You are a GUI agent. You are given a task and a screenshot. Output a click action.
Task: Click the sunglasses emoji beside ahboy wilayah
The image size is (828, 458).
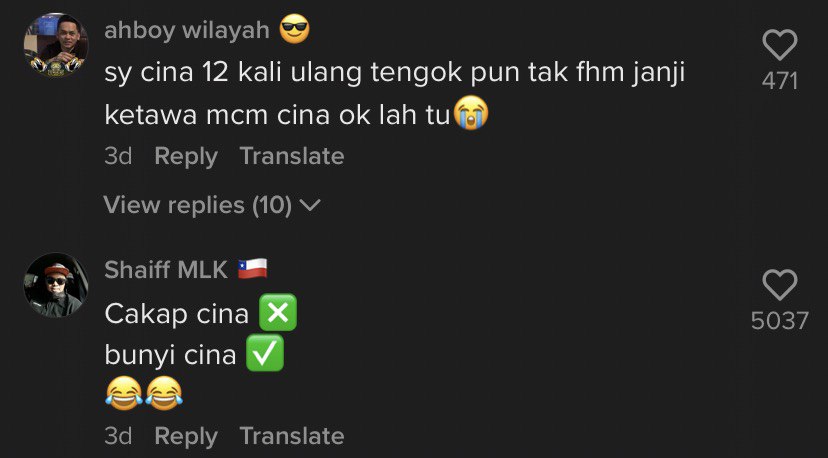pyautogui.click(x=294, y=29)
